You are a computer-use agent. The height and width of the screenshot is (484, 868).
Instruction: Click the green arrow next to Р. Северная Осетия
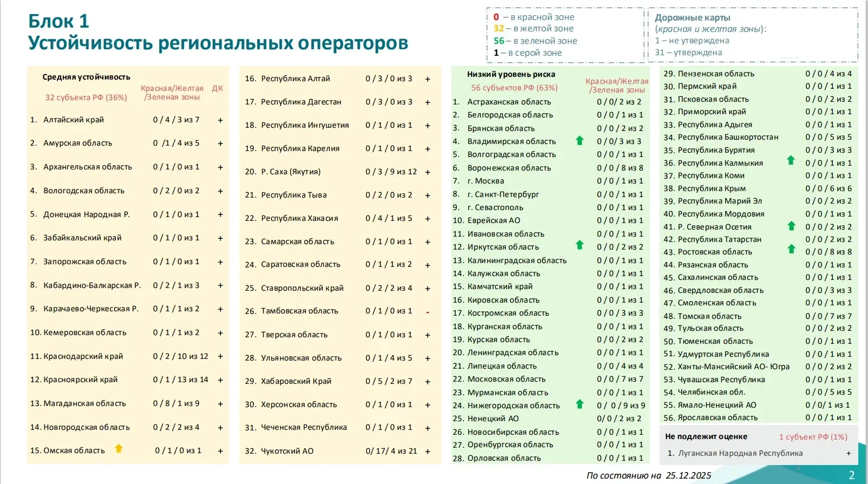coord(791,226)
